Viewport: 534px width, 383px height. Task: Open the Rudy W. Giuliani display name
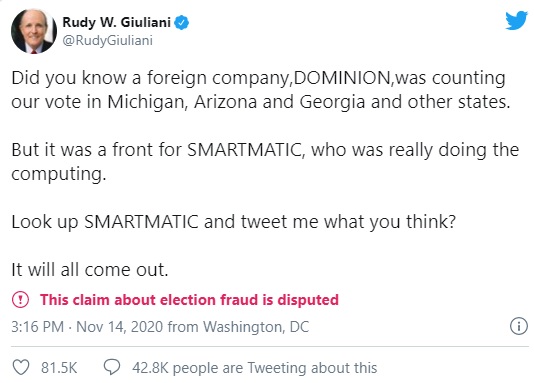[116, 22]
